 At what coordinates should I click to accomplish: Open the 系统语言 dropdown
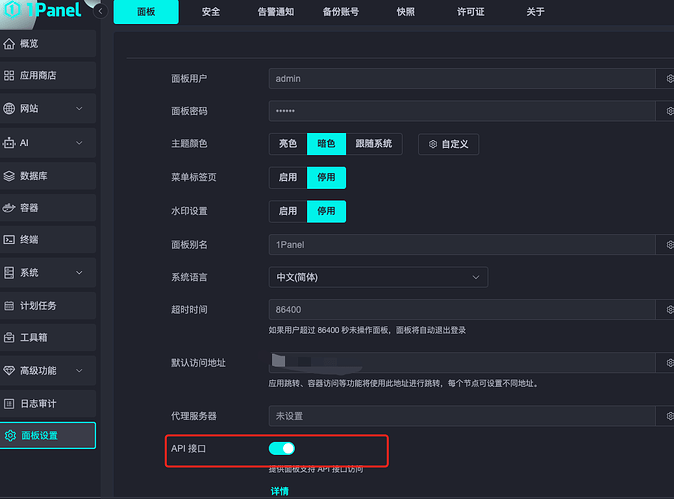point(378,277)
